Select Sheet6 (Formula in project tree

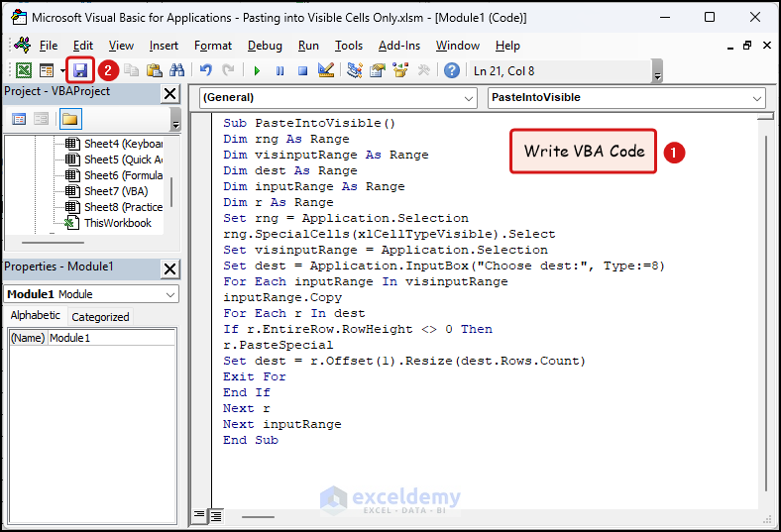click(123, 175)
